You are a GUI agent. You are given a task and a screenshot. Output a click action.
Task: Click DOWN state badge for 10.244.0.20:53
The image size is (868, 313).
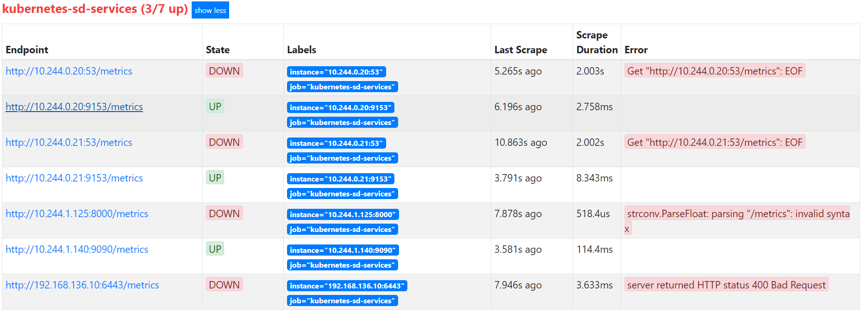tap(224, 71)
